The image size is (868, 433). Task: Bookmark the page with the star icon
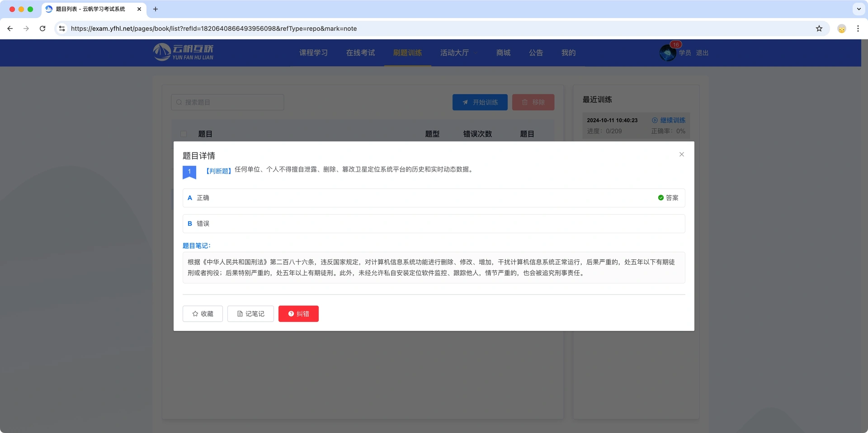coord(819,29)
